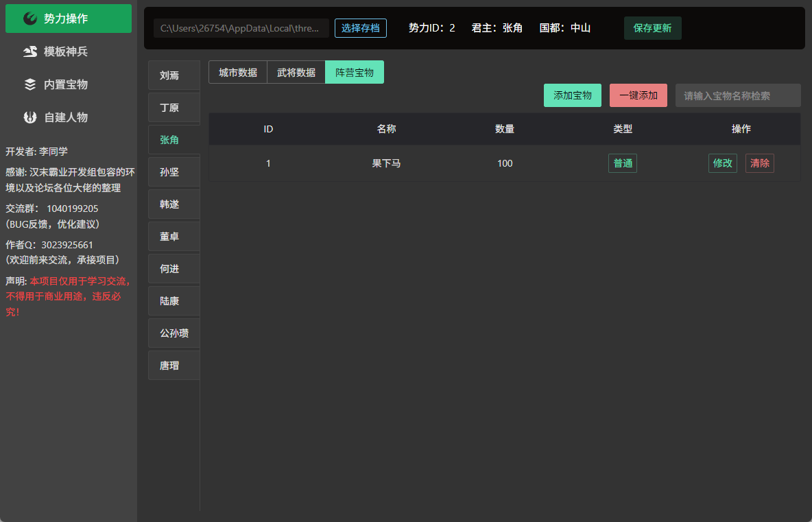Select the 阵营宝物 tab
The width and height of the screenshot is (812, 522).
tap(355, 72)
